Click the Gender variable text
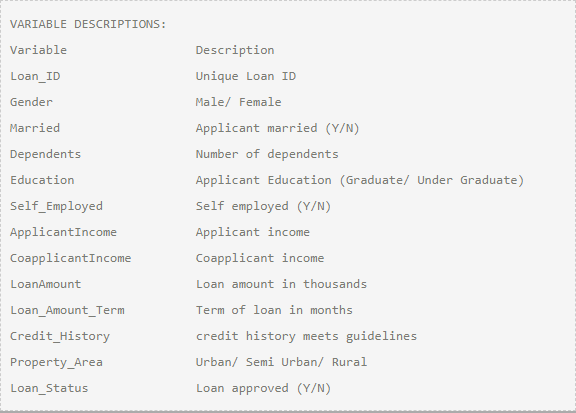Image resolution: width=576 pixels, height=413 pixels. [x=31, y=102]
